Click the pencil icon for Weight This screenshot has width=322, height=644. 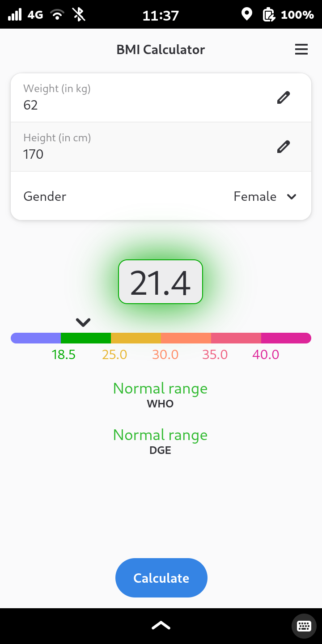pos(284,97)
